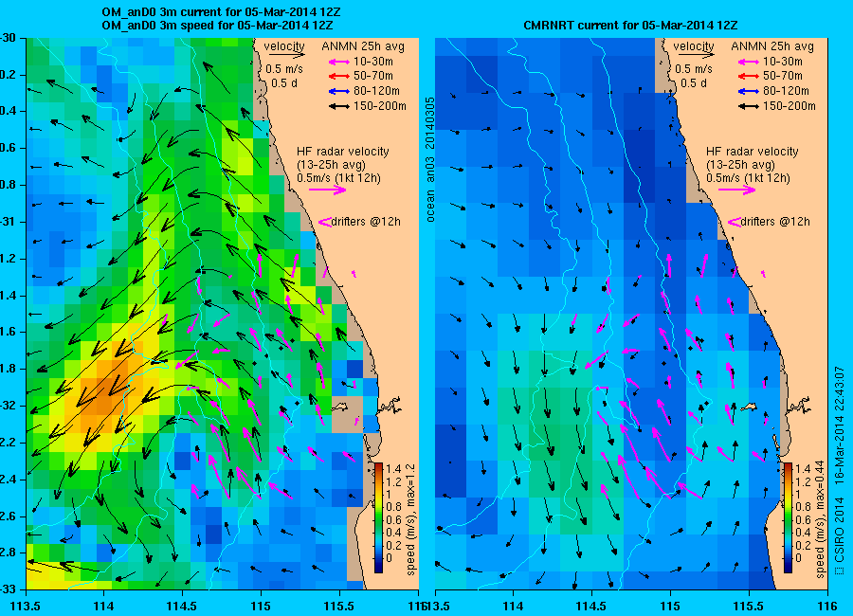
Task: Click the velocity scale arrow in OM_anD0 panel
Action: click(286, 55)
